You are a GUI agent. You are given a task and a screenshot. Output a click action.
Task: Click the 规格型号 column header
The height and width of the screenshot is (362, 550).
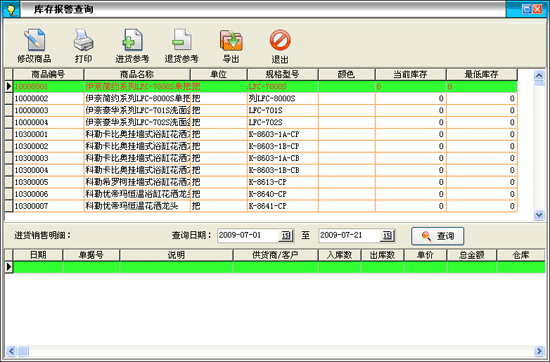(x=282, y=74)
